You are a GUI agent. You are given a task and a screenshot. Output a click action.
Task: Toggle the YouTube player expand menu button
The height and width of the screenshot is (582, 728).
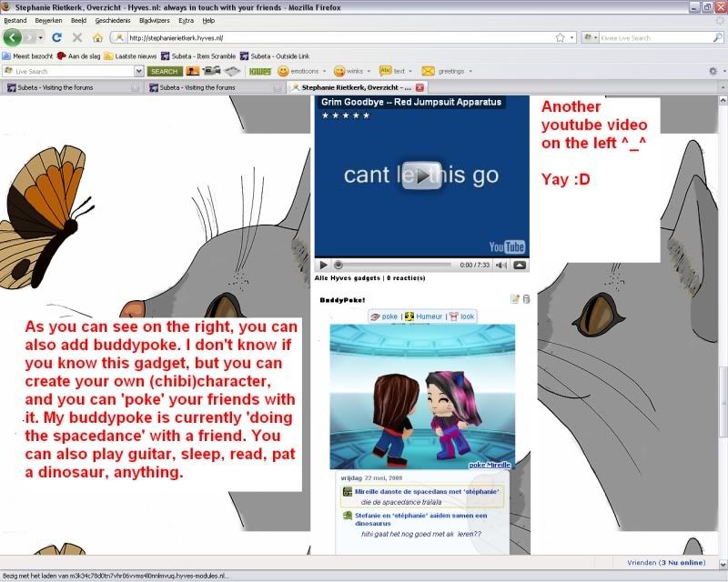click(x=519, y=265)
